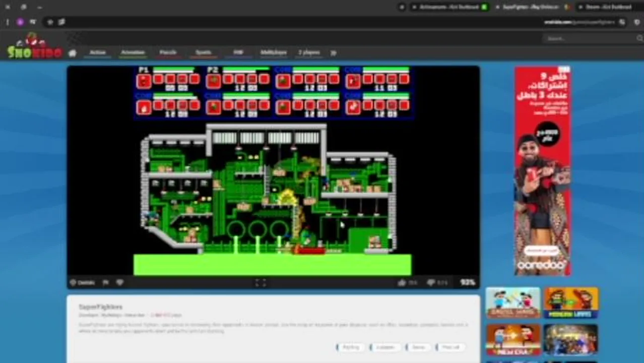Click the home icon in site navigation
The image size is (644, 363).
click(x=73, y=53)
